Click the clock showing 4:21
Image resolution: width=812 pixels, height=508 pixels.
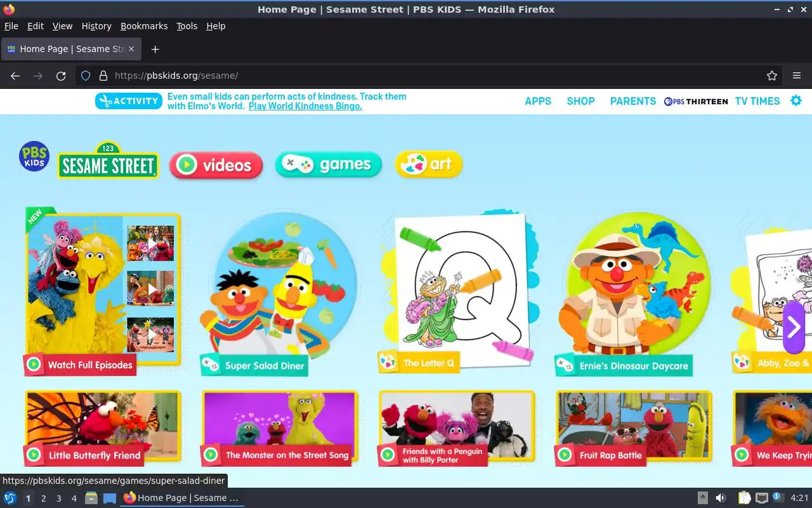799,498
